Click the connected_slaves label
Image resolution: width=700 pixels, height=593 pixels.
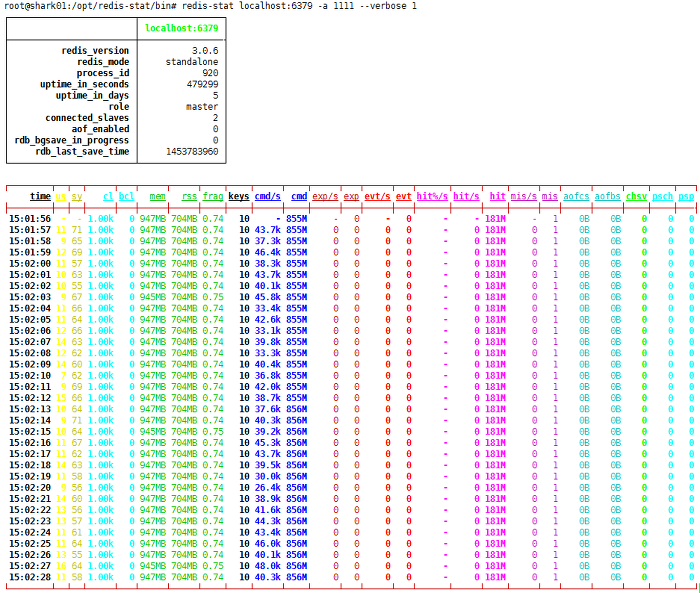87,117
